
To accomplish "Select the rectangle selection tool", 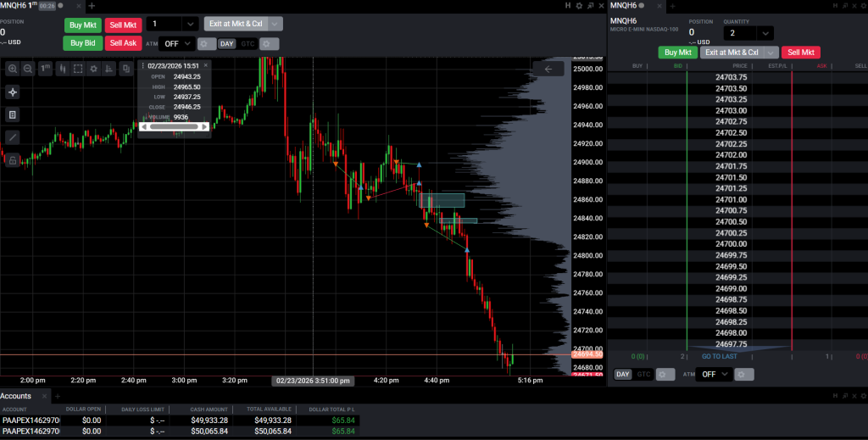I will click(x=78, y=69).
